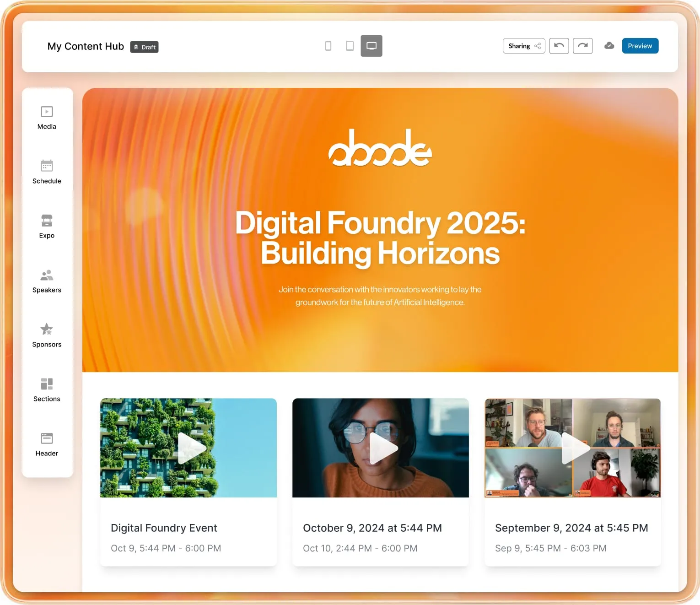The image size is (700, 605).
Task: Click the Draft status badge
Action: click(144, 47)
